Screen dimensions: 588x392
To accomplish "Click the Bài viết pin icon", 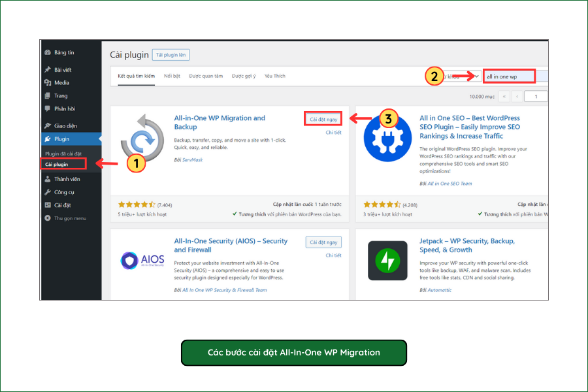I will (x=48, y=69).
